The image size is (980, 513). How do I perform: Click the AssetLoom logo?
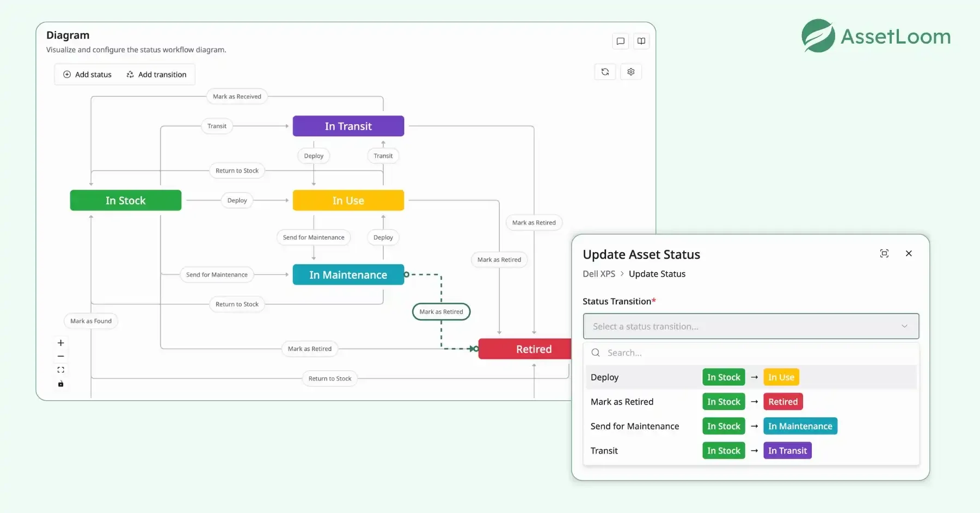point(876,36)
